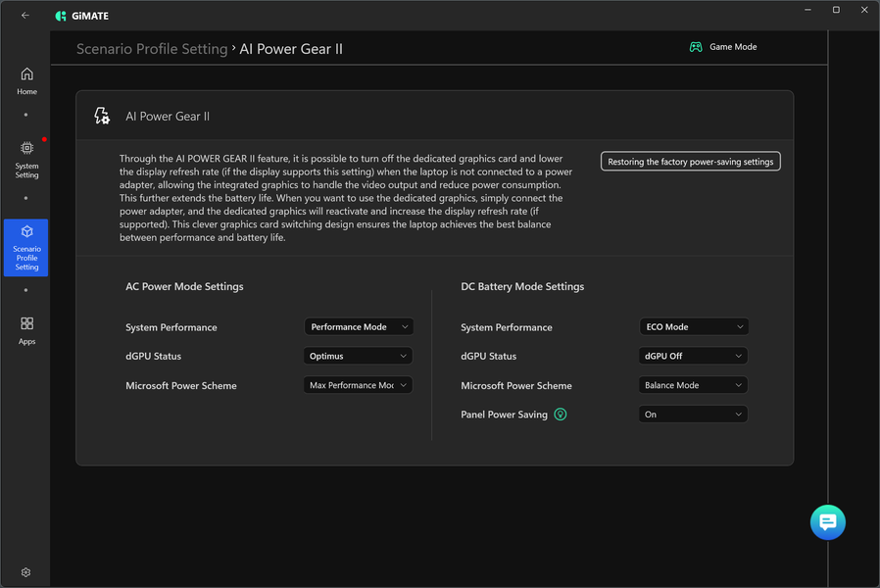The height and width of the screenshot is (588, 880).
Task: Open AC dGPU Status Optimus dropdown
Action: click(x=359, y=357)
